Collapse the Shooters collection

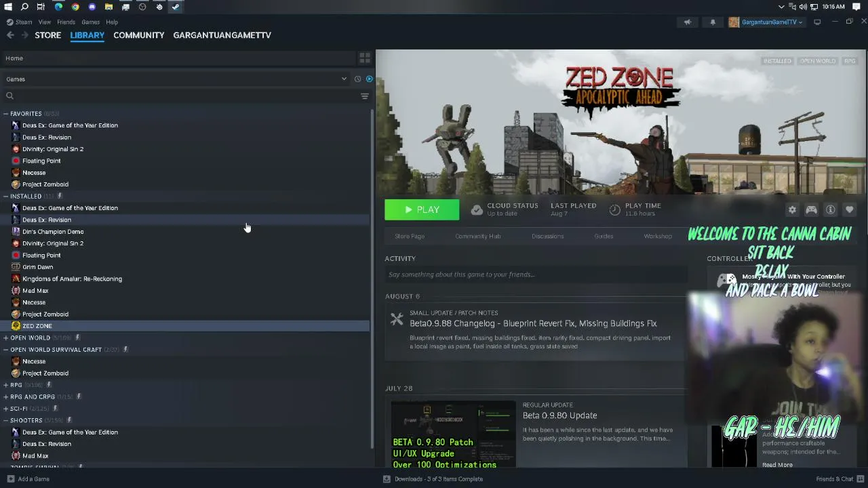point(5,420)
